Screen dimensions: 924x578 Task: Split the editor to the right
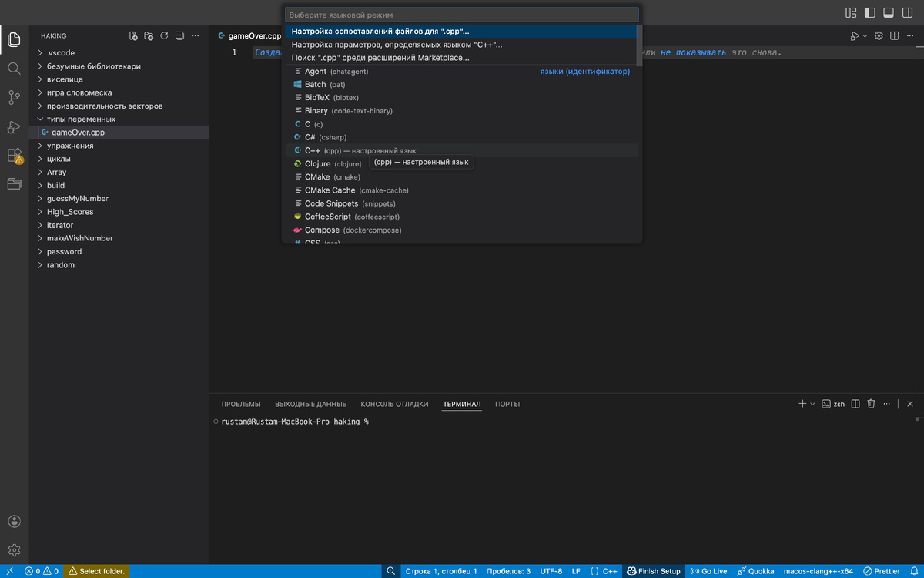coord(894,35)
